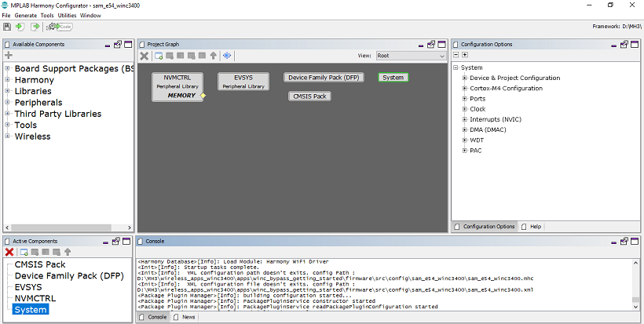Image resolution: width=644 pixels, height=324 pixels.
Task: Click the plus icon in Available Components
Action: (x=8, y=55)
